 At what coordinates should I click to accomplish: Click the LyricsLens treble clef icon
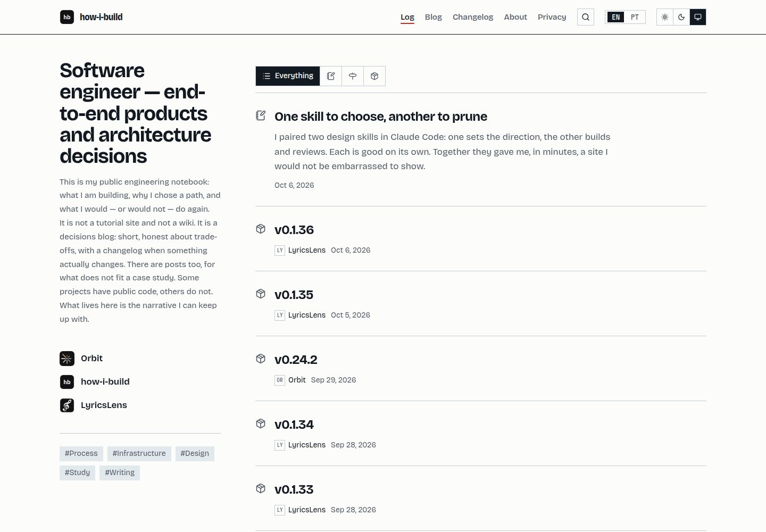[67, 405]
